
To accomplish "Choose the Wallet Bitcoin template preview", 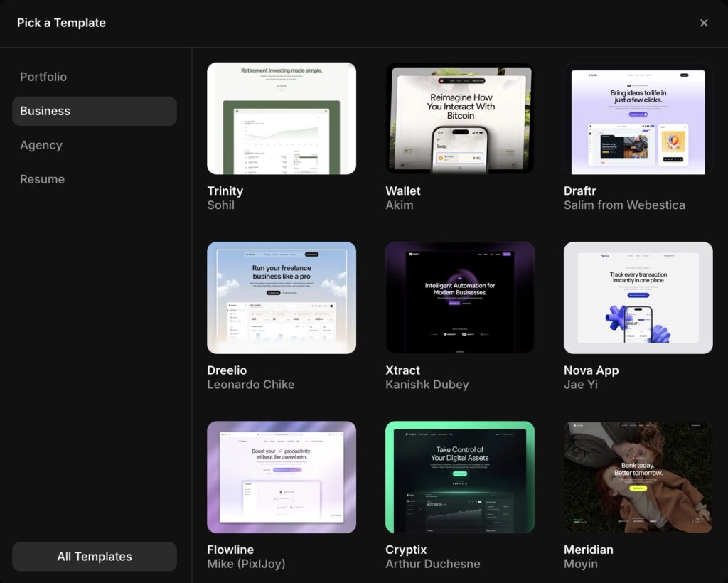I will tap(460, 118).
